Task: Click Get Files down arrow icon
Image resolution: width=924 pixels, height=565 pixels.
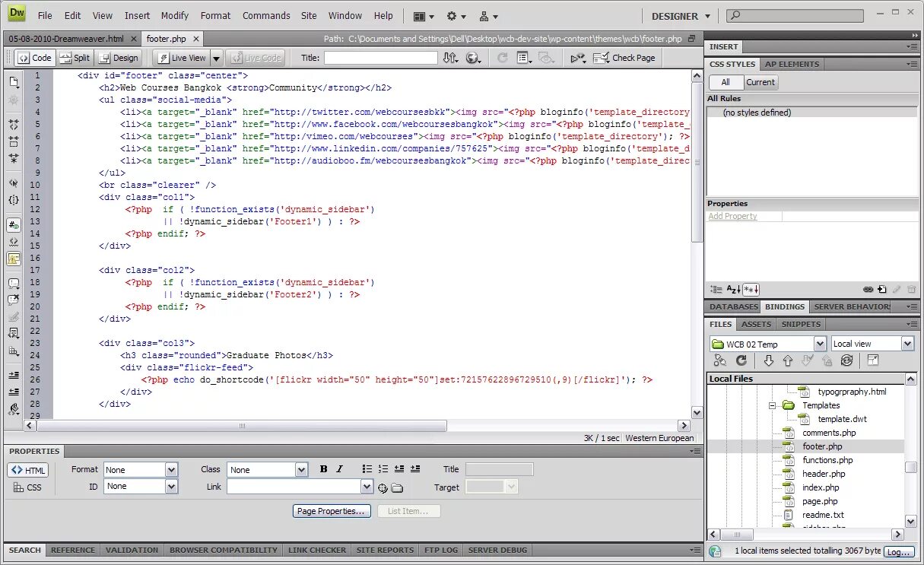Action: click(768, 360)
